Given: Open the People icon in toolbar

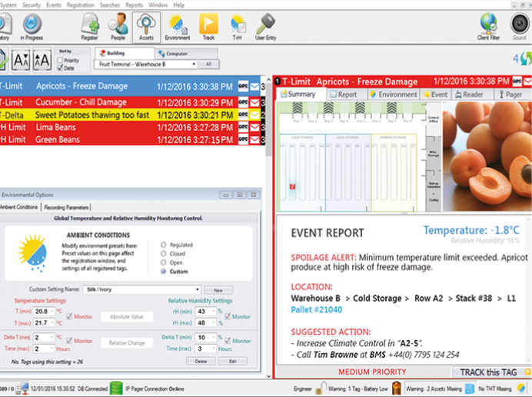Looking at the screenshot, I should (x=117, y=26).
